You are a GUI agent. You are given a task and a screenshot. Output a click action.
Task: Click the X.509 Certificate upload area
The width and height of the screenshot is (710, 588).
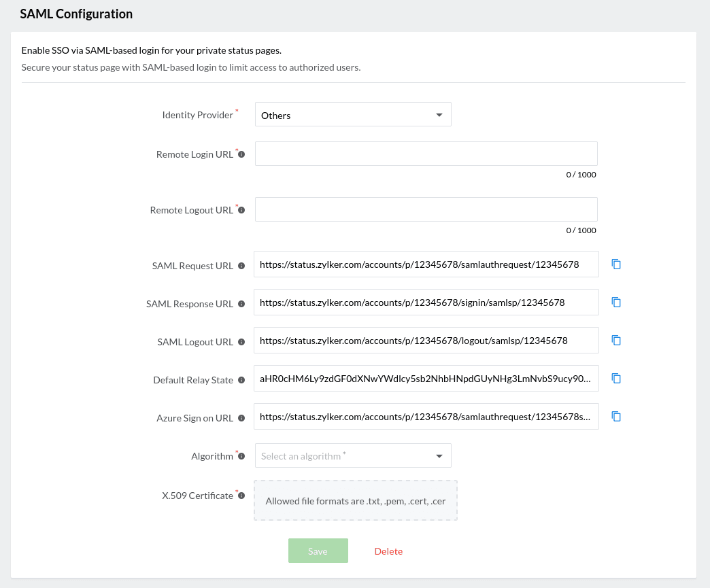coord(355,501)
